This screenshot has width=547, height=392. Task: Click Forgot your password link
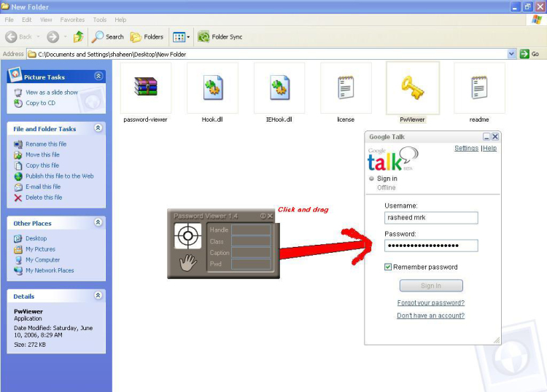point(431,303)
